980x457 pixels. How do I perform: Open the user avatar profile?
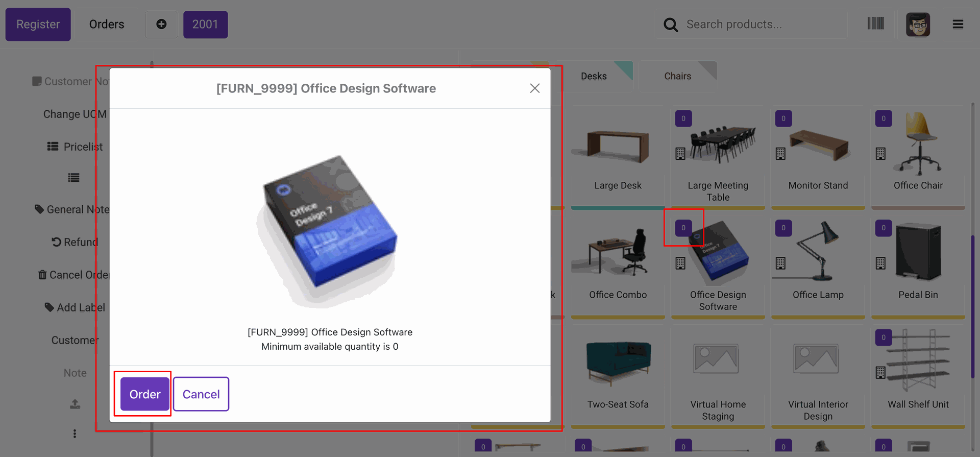(x=918, y=25)
